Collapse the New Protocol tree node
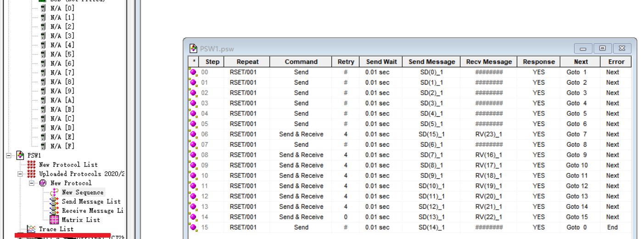This screenshot has width=644, height=239. [31, 183]
